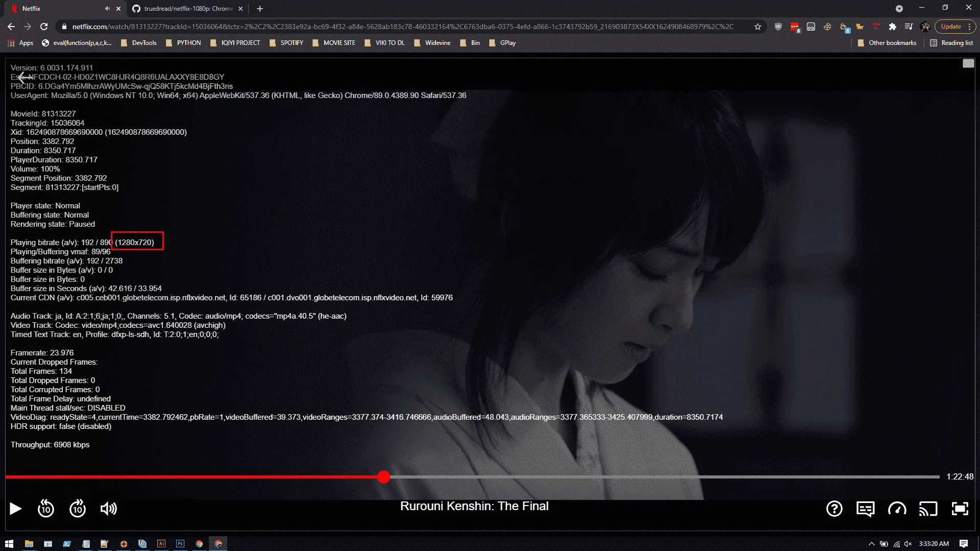Bookmark this page with the star

(x=758, y=27)
